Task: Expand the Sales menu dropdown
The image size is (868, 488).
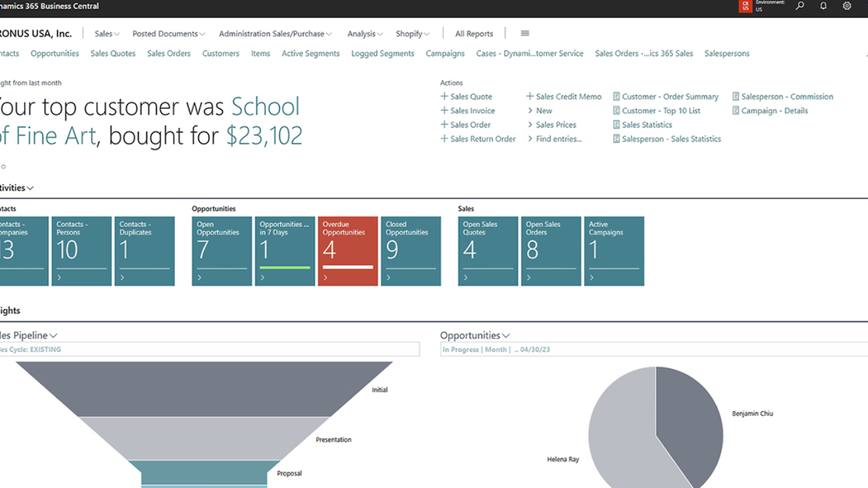Action: [x=107, y=34]
